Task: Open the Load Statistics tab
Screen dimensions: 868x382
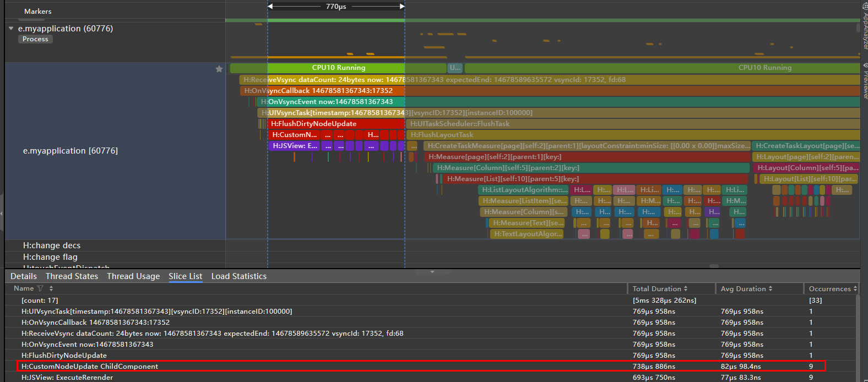Action: coord(239,276)
